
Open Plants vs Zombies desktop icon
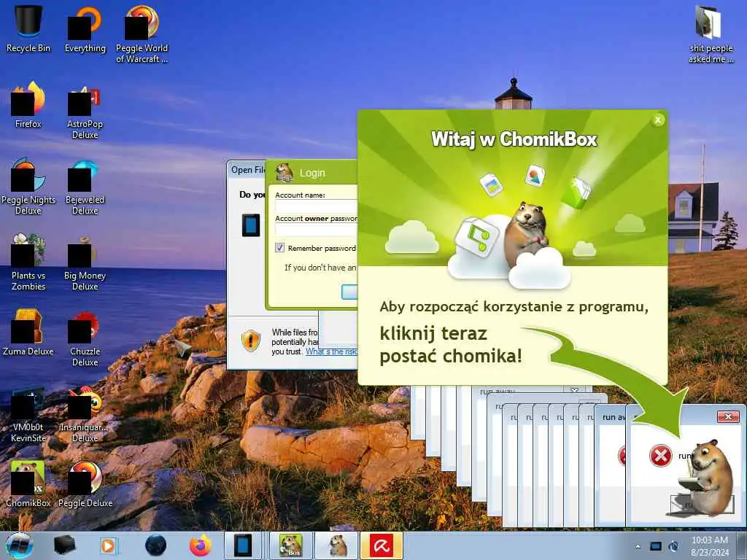point(28,261)
